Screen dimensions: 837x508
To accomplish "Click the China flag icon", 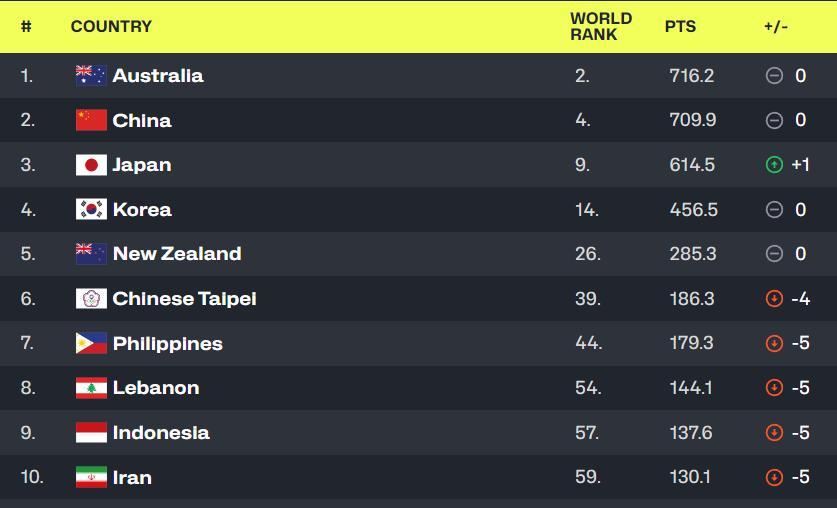I will [91, 120].
